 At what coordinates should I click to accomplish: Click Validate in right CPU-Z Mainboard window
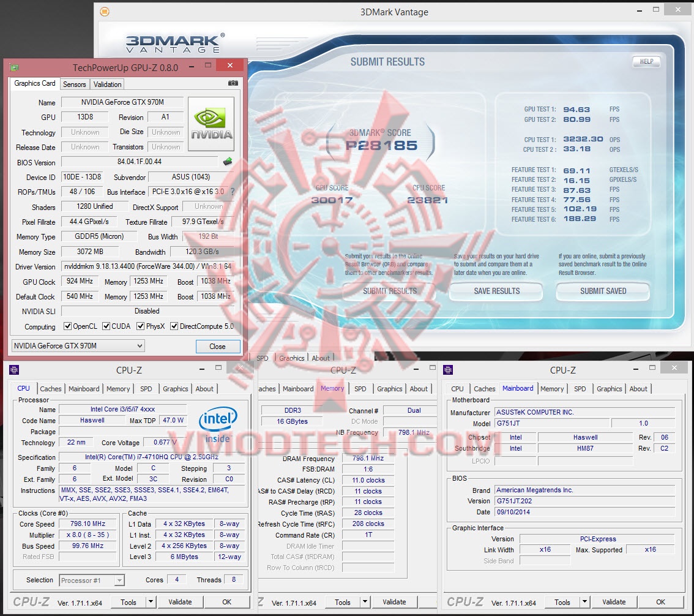pyautogui.click(x=614, y=602)
